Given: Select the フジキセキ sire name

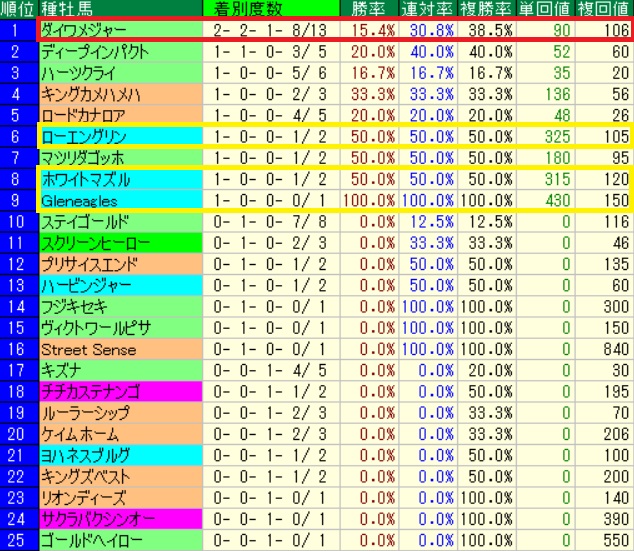Looking at the screenshot, I should [74, 307].
